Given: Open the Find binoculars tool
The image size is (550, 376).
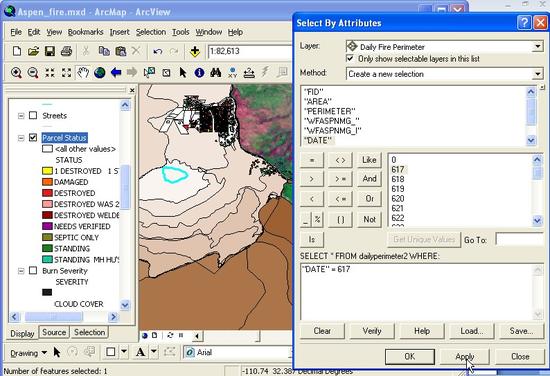Looking at the screenshot, I should coord(216,73).
